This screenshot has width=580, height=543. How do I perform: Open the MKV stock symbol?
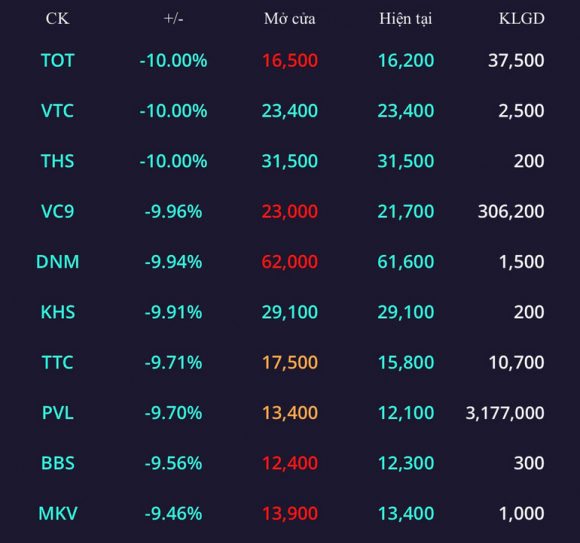[58, 513]
